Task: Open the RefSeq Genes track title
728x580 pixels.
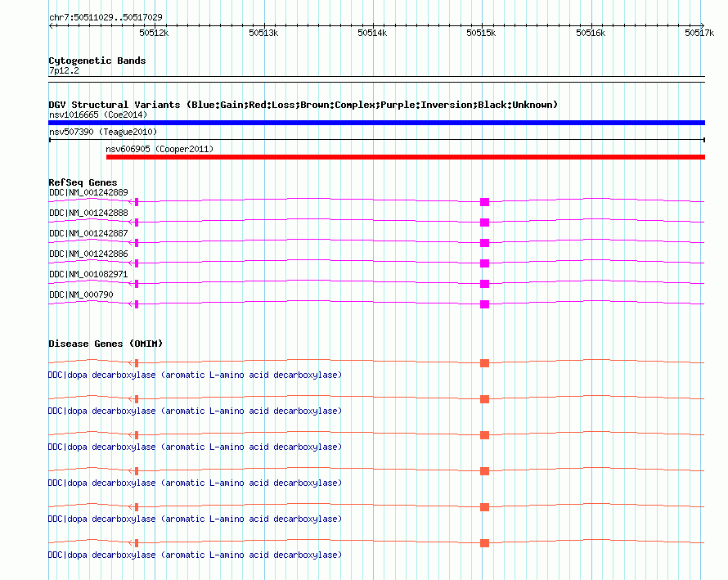Action: (x=83, y=182)
